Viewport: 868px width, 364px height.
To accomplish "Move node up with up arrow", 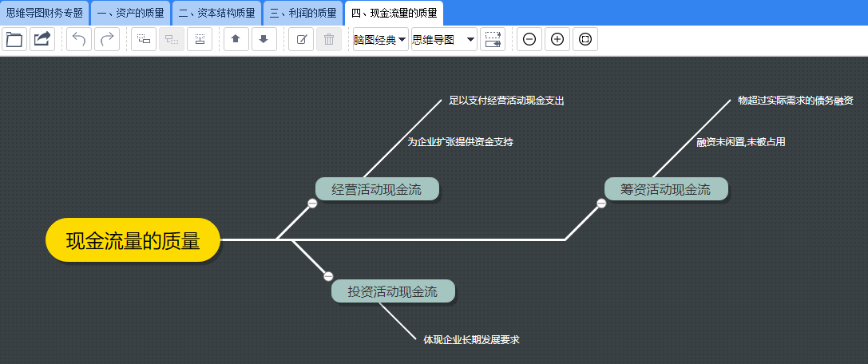I will point(236,39).
